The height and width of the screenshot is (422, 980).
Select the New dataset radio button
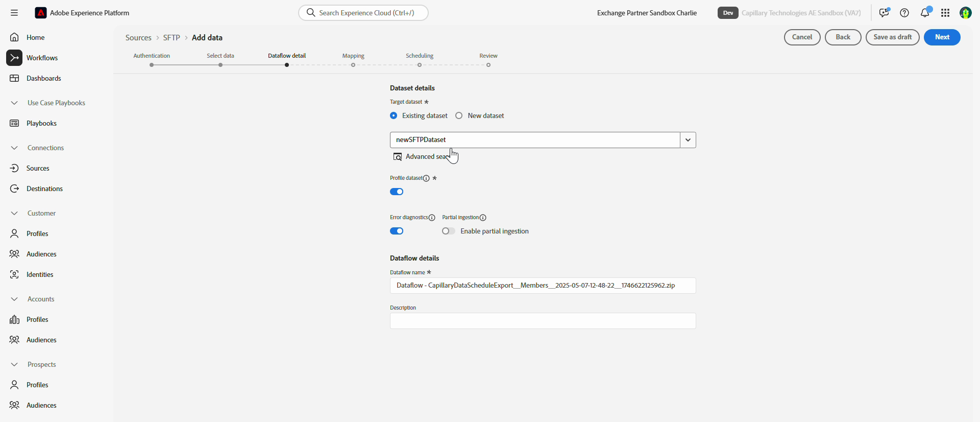[459, 116]
